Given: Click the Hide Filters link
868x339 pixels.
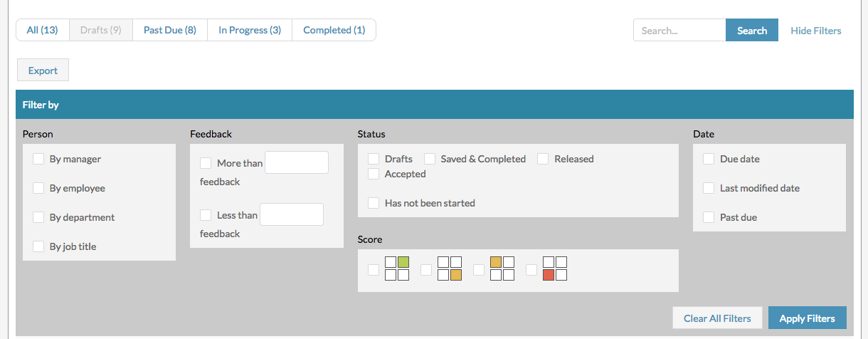Looking at the screenshot, I should pos(816,31).
